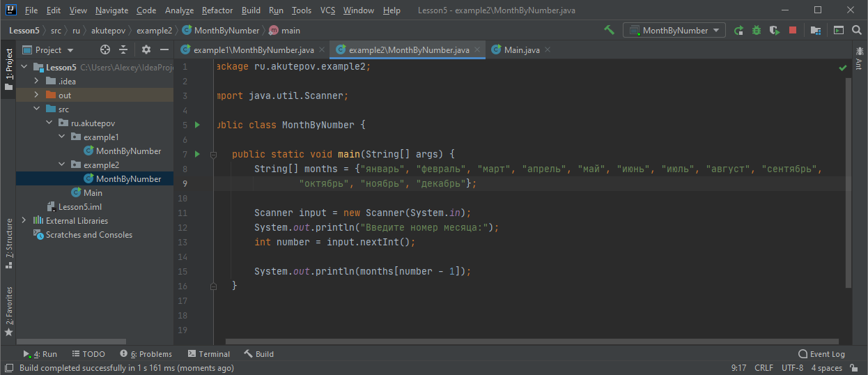Close the example2\MonthByNumber.java tab
868x375 pixels.
pos(477,50)
